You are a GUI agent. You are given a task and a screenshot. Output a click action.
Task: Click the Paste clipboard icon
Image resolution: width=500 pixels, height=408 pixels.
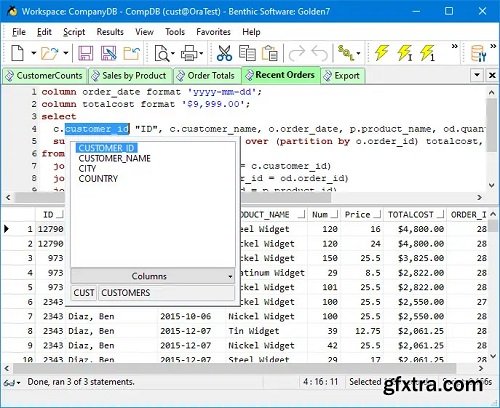pos(270,53)
